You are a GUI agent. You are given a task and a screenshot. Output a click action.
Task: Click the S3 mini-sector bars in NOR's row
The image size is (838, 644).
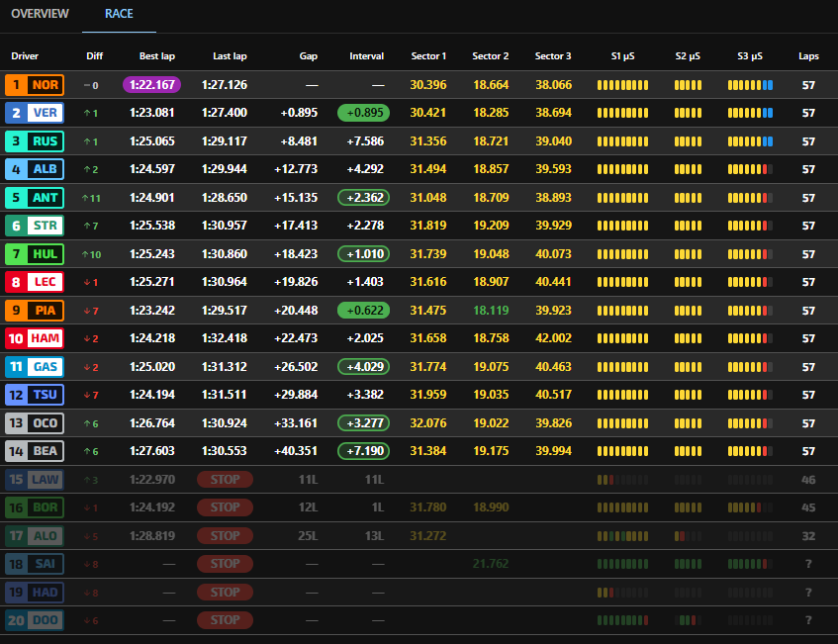750,85
